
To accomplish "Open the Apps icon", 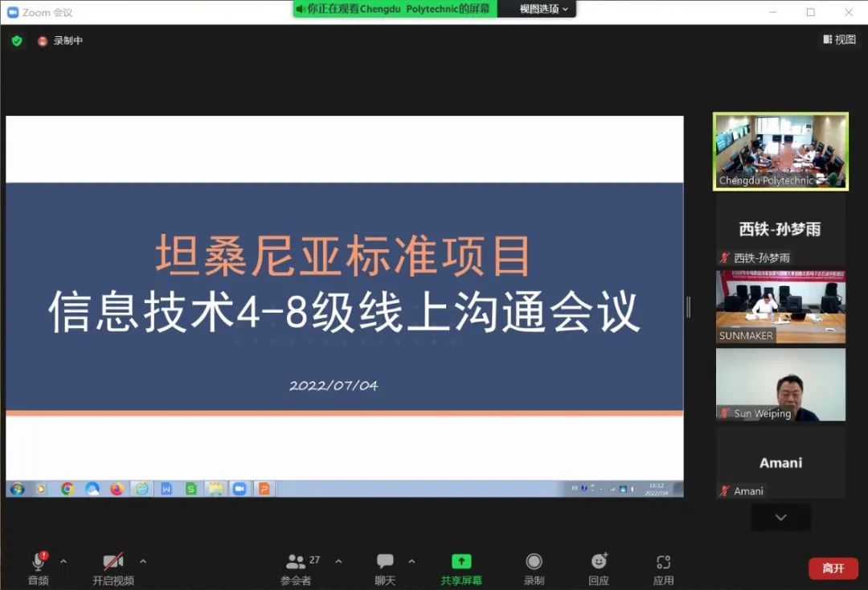I will pyautogui.click(x=663, y=562).
